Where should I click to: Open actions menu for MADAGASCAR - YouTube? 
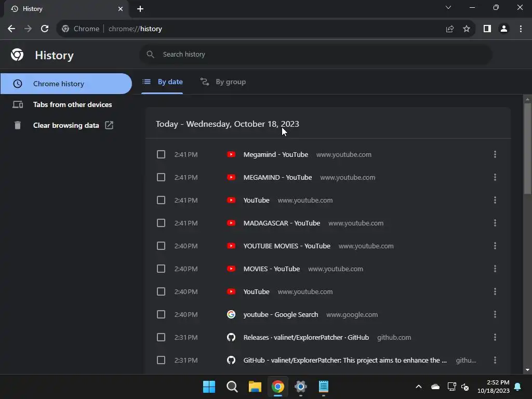[x=495, y=223]
